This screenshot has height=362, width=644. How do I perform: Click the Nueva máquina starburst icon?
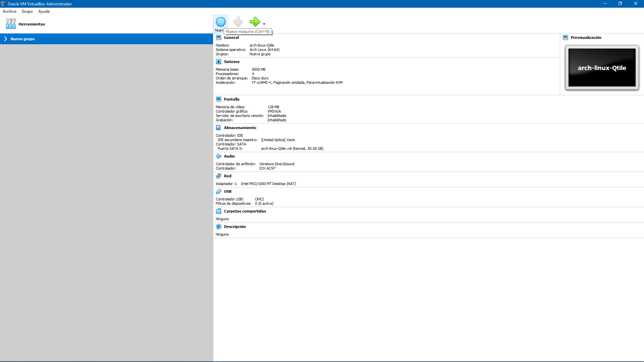(x=220, y=22)
